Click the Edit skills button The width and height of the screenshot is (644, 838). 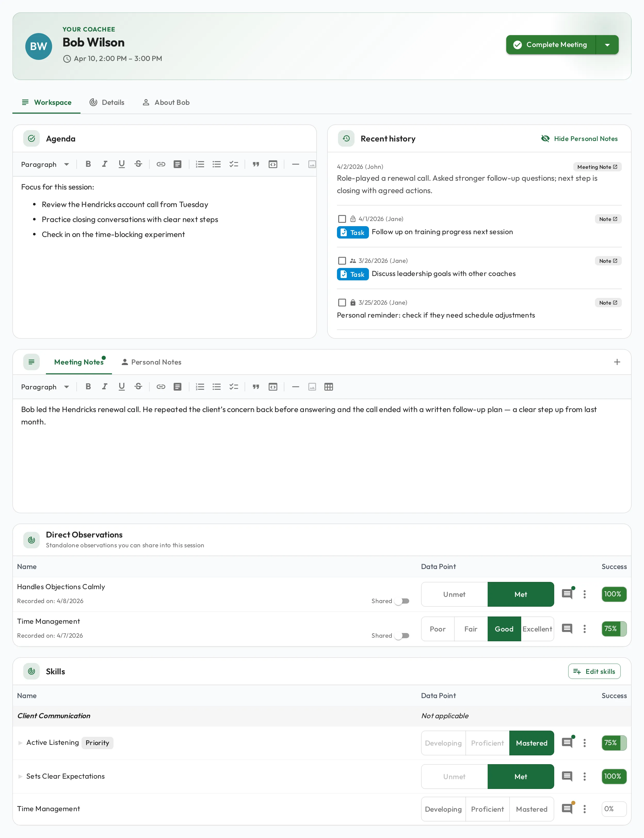point(594,671)
